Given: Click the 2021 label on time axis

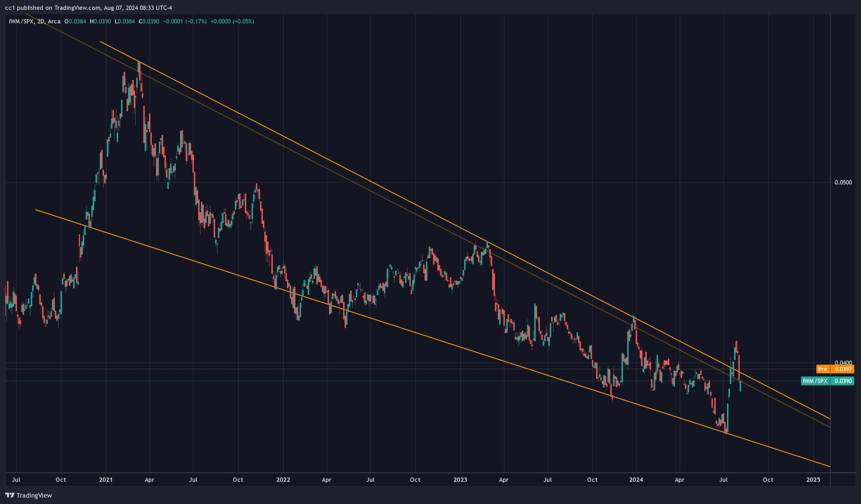Looking at the screenshot, I should (x=105, y=479).
